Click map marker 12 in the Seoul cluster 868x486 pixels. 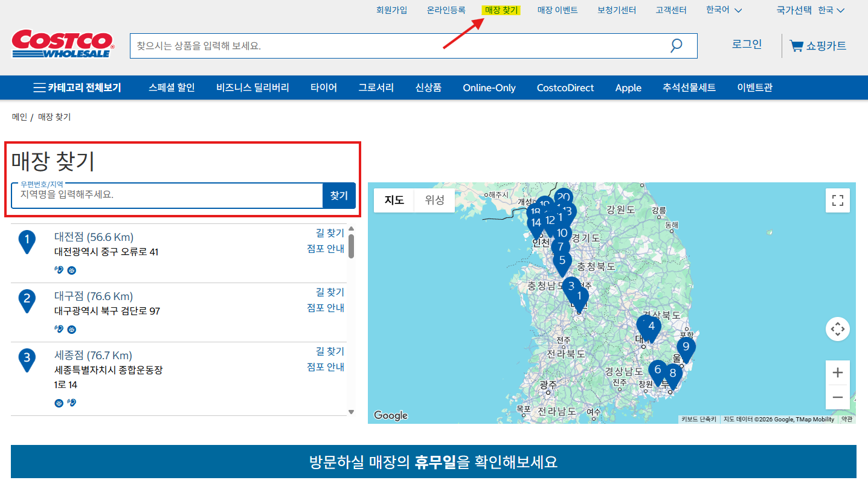click(x=550, y=222)
